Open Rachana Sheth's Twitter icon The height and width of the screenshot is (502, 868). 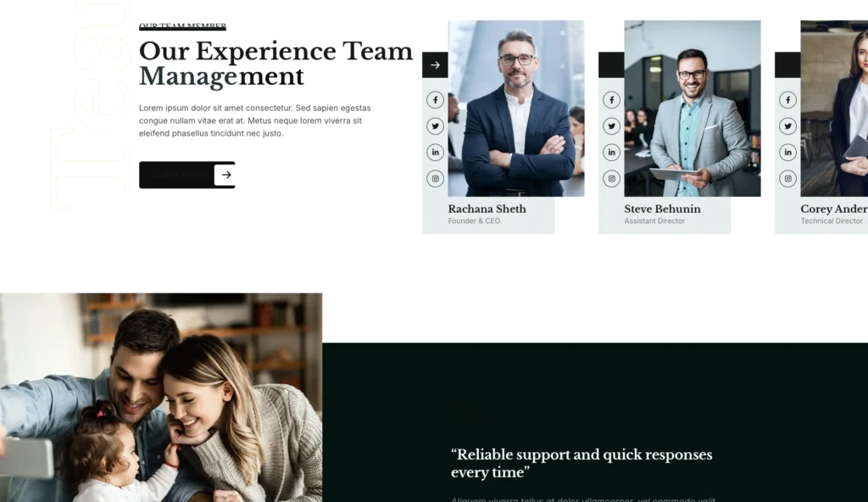pyautogui.click(x=435, y=126)
